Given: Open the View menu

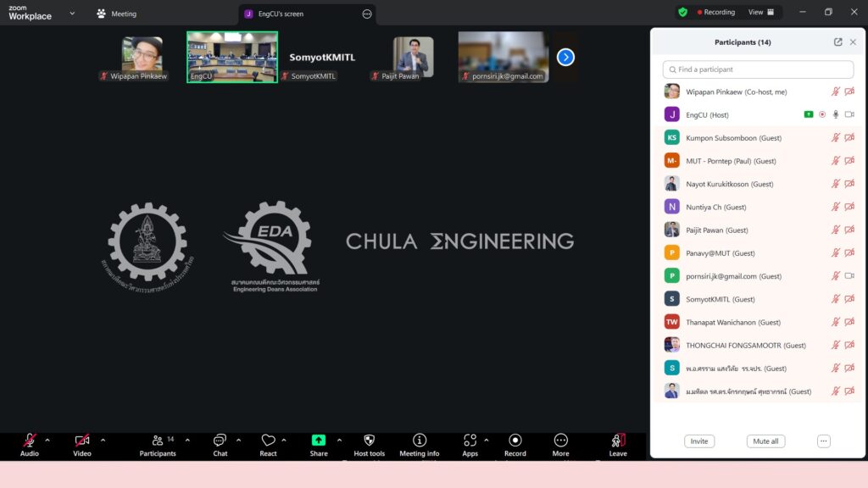Looking at the screenshot, I should click(760, 13).
